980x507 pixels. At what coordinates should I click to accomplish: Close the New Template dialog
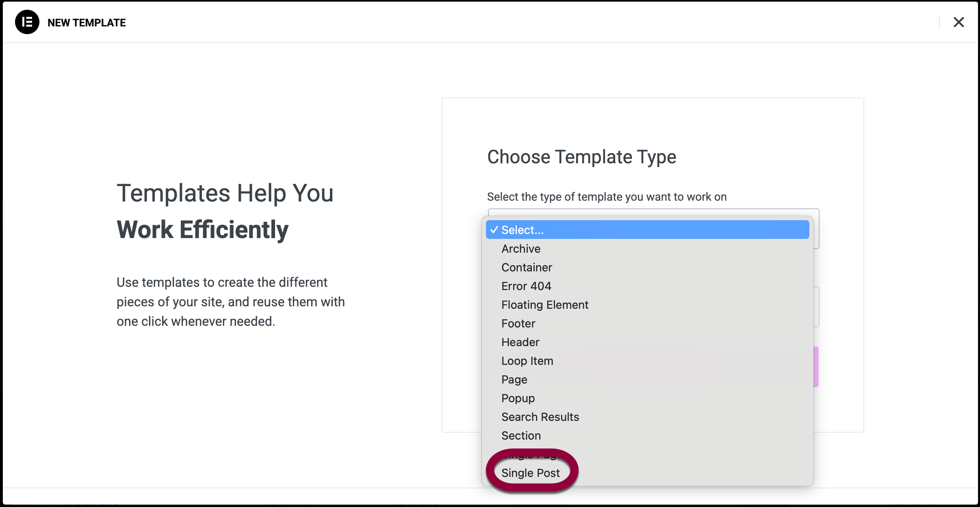[x=958, y=22]
